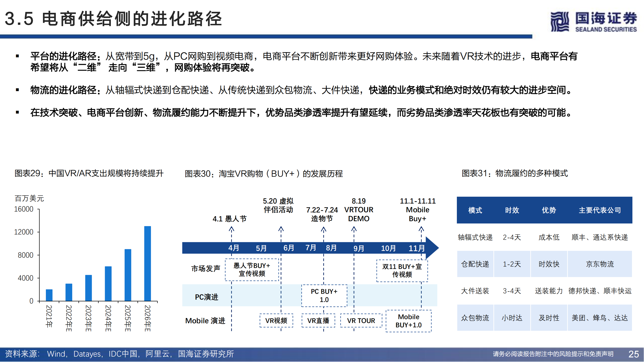Click the 16000 y-axis value

click(x=24, y=209)
